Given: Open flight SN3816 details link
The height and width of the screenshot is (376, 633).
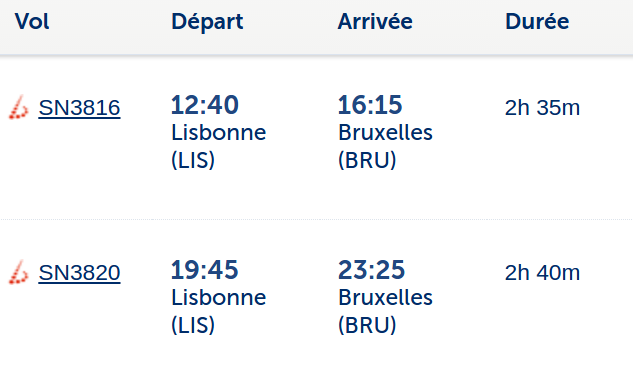Looking at the screenshot, I should tap(80, 108).
